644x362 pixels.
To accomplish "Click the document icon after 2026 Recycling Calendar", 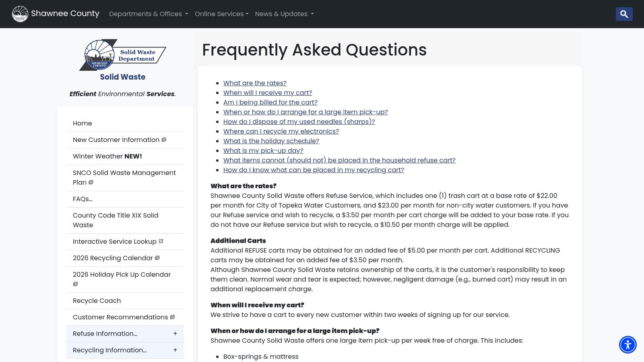I will click(x=157, y=258).
